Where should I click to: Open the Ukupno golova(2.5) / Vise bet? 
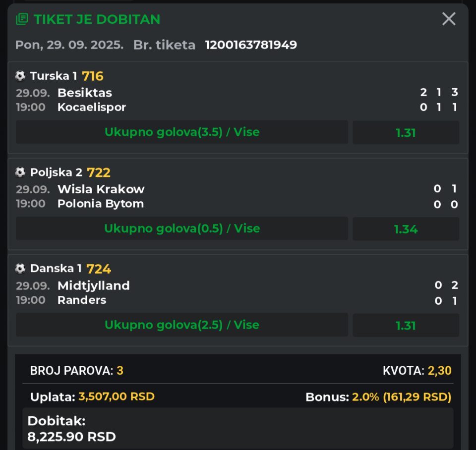pos(182,325)
